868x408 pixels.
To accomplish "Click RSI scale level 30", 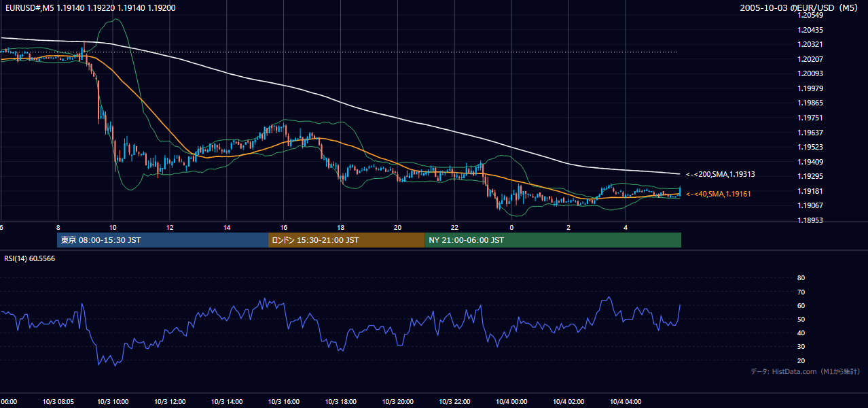I will click(x=801, y=347).
